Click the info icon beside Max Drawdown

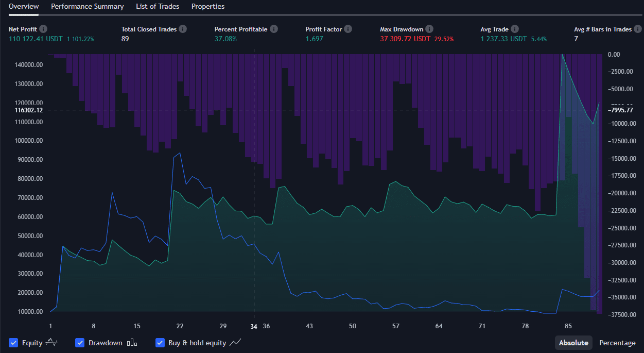(429, 29)
